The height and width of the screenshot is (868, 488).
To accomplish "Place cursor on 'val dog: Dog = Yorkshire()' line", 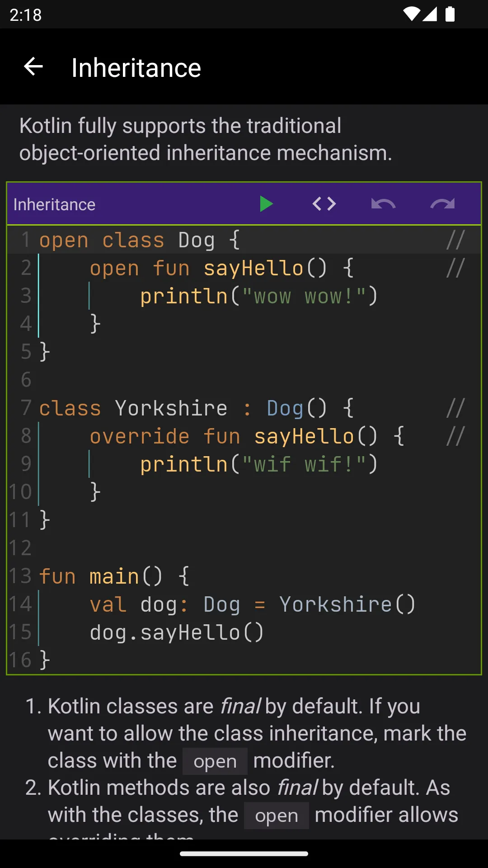I will pos(252,605).
